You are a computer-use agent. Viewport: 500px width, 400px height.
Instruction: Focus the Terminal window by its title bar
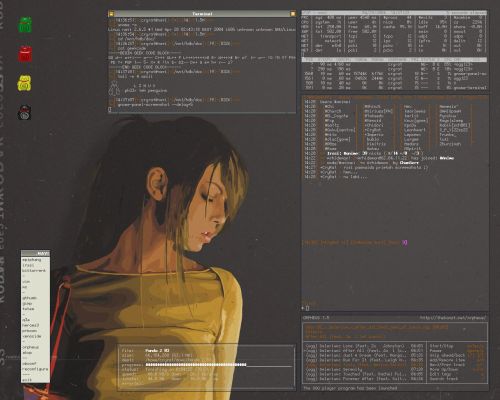(x=202, y=14)
